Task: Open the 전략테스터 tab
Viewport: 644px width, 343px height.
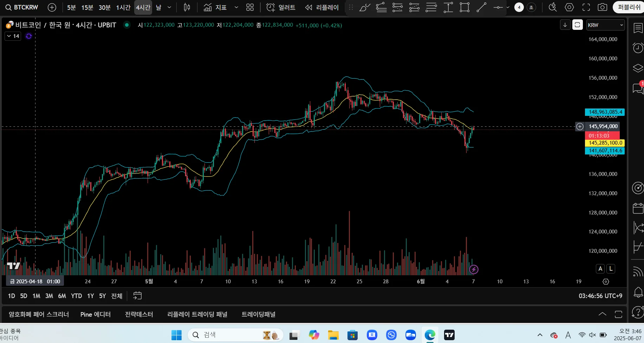Action: coord(139,314)
